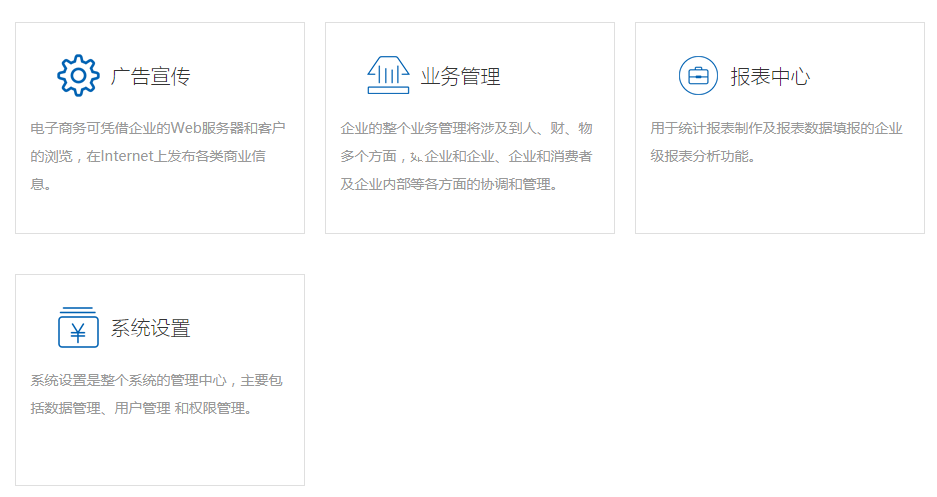
Task: Click the 业务管理 description paragraph
Action: [x=466, y=156]
